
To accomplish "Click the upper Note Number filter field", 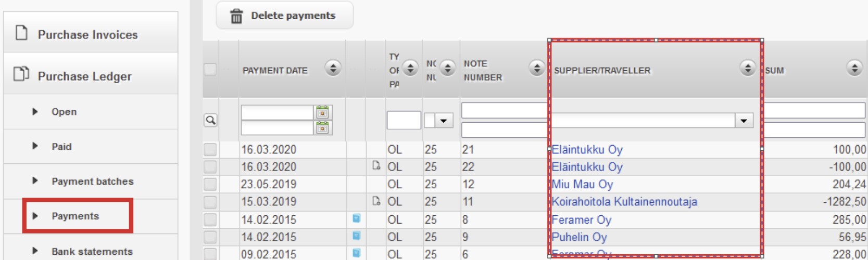I will [x=505, y=110].
